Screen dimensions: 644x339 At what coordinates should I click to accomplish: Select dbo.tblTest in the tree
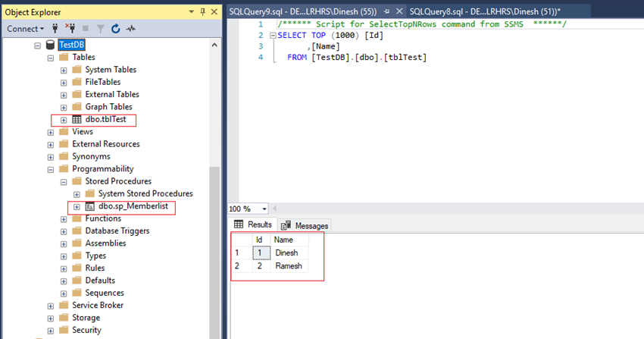click(x=105, y=119)
